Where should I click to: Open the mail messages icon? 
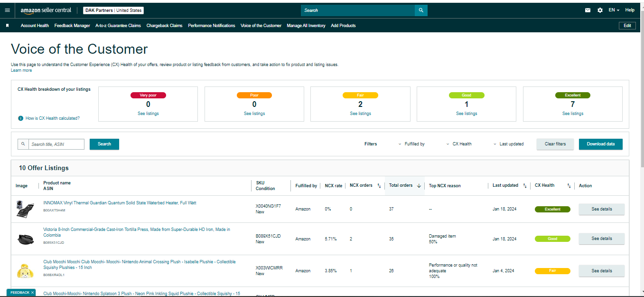588,10
